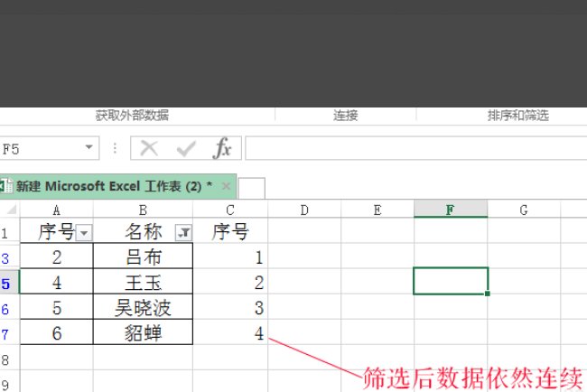Open a new blank tab next to workbook tab

(x=252, y=188)
